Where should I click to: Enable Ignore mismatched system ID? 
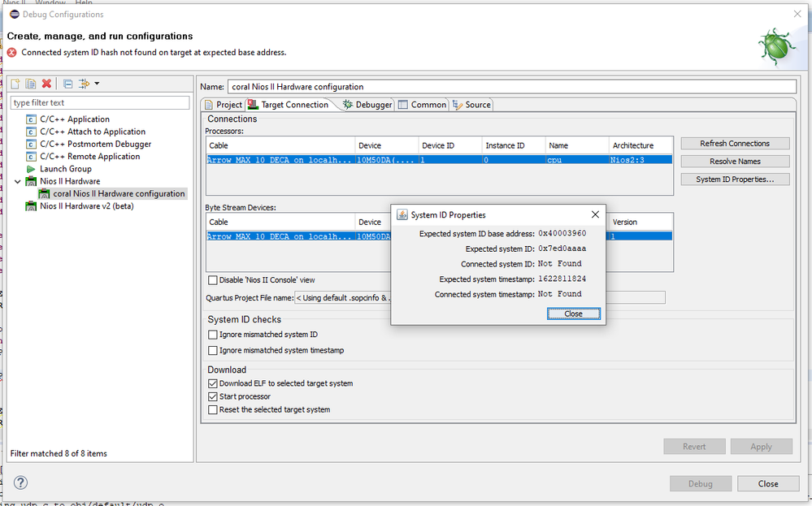[x=213, y=335]
